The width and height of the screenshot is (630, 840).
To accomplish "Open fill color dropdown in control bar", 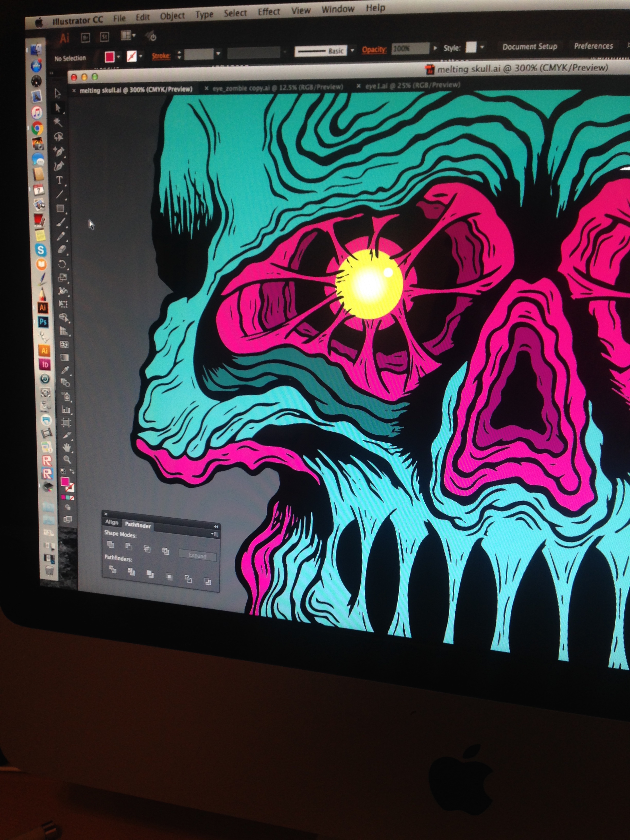I will click(119, 57).
